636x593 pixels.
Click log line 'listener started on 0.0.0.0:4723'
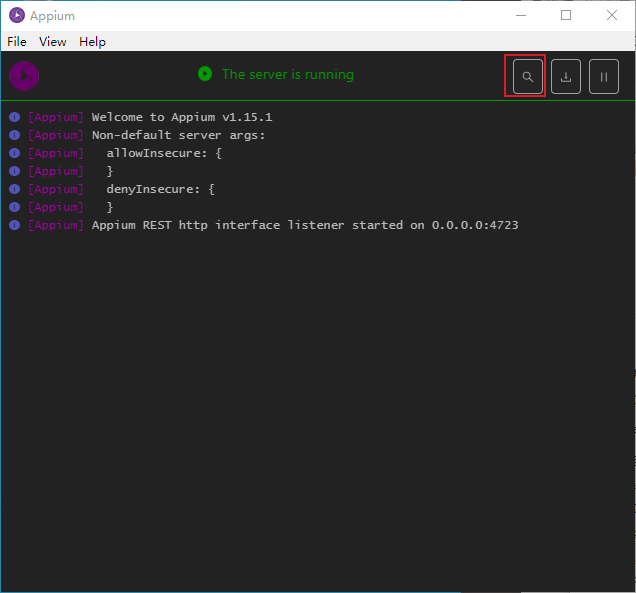[x=403, y=225]
